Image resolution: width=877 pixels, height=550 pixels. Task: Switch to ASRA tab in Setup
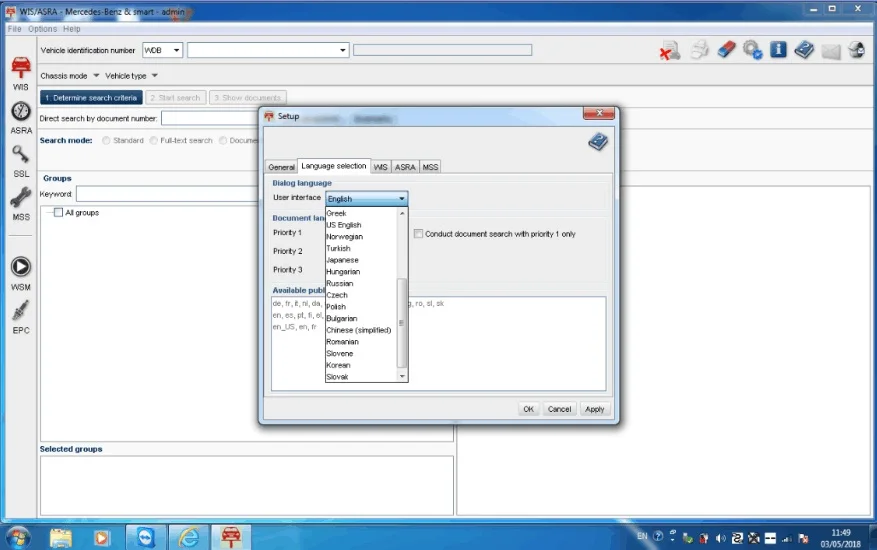click(405, 167)
